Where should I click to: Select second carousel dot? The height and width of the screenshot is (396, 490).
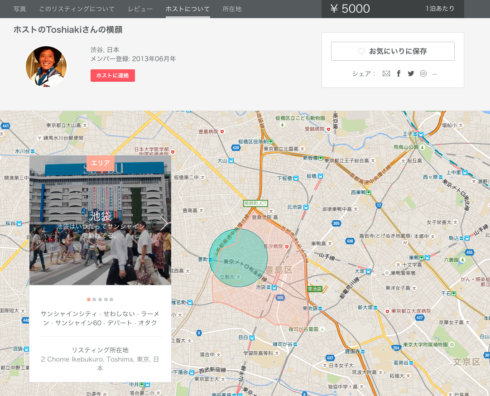click(94, 299)
